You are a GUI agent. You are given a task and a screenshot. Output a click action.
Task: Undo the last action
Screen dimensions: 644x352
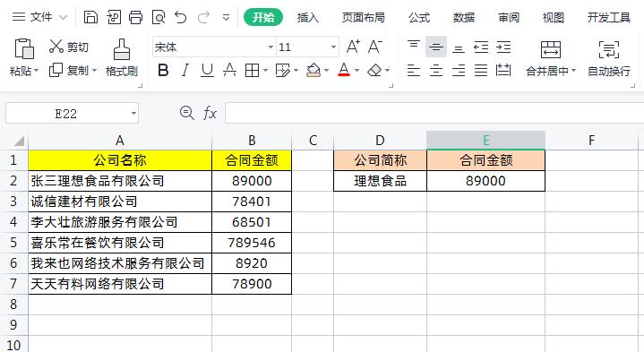tap(180, 17)
